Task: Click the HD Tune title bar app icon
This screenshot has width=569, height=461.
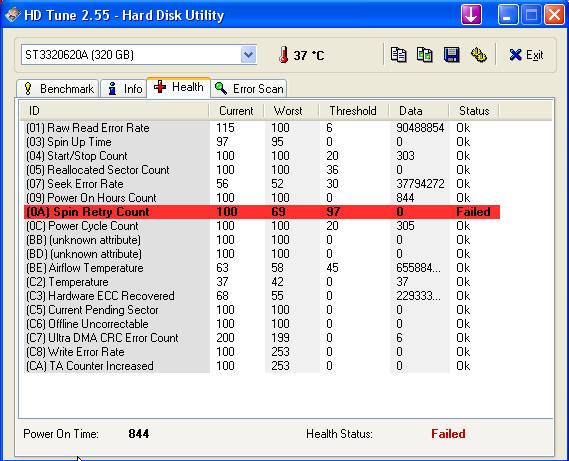Action: click(x=13, y=15)
